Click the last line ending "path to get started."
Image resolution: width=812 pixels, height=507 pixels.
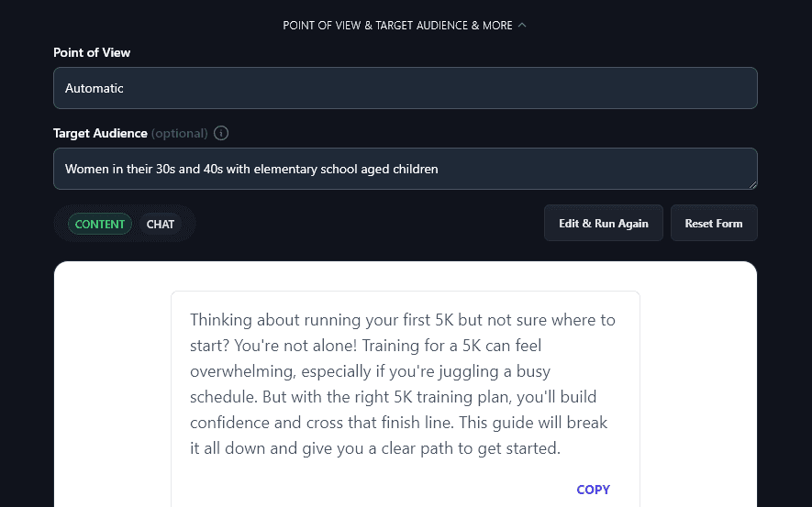(374, 449)
